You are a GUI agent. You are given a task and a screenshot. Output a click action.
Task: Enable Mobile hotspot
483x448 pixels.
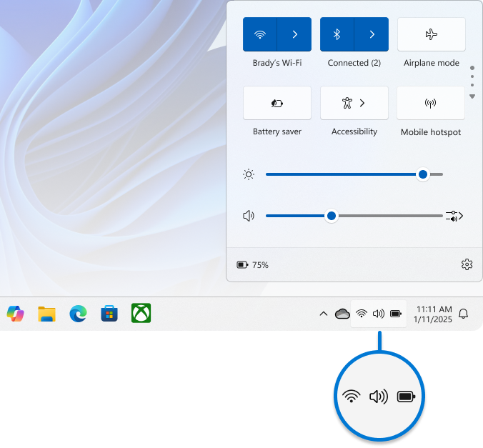431,103
